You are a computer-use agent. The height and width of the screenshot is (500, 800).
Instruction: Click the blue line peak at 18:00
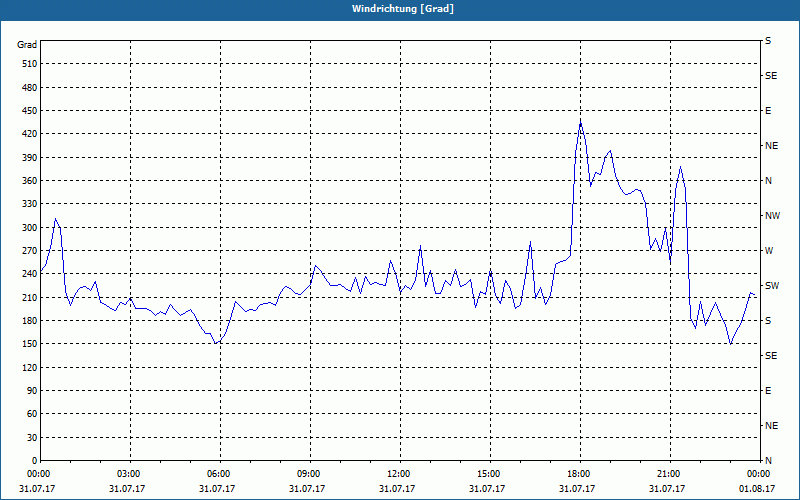coord(580,121)
